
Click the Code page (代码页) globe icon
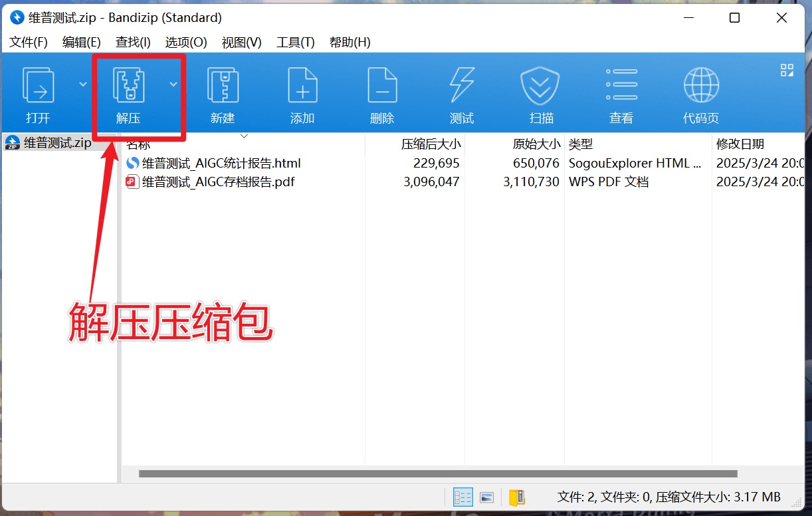click(x=701, y=85)
